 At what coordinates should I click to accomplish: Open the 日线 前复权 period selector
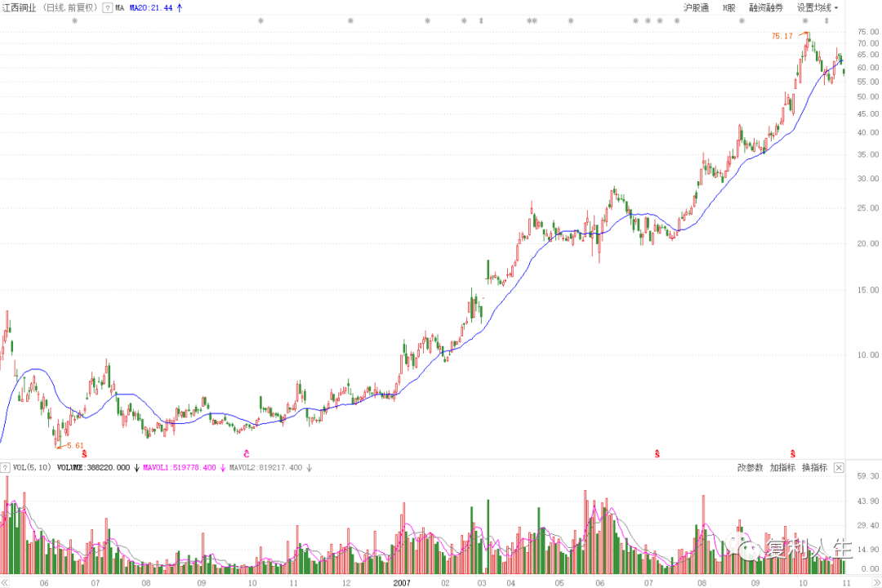(x=69, y=7)
